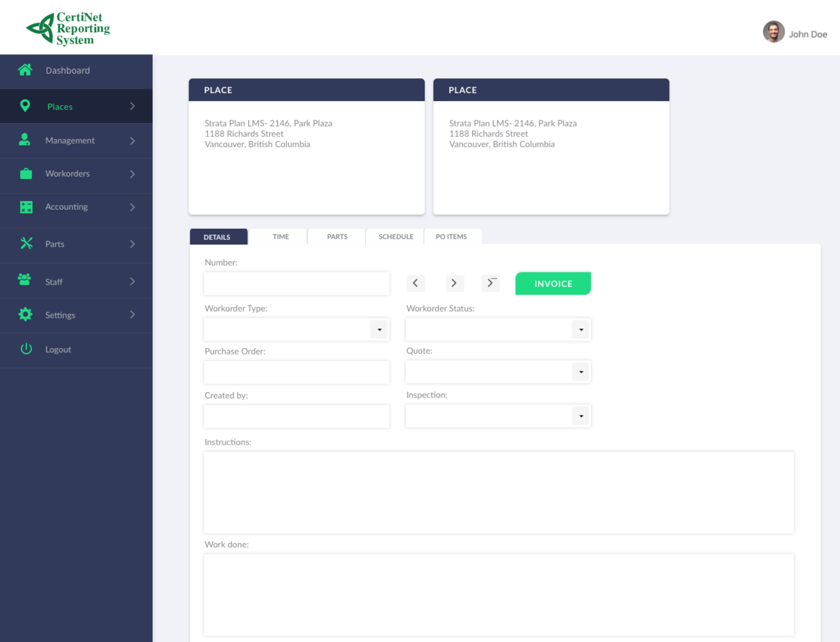
Task: Open the Workorder Type dropdown
Action: pos(378,329)
